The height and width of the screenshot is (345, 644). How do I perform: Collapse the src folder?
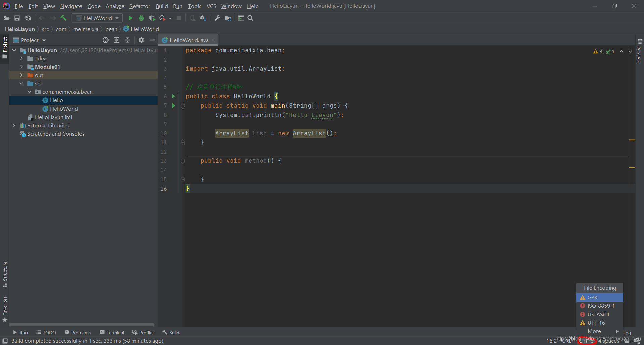click(x=21, y=83)
